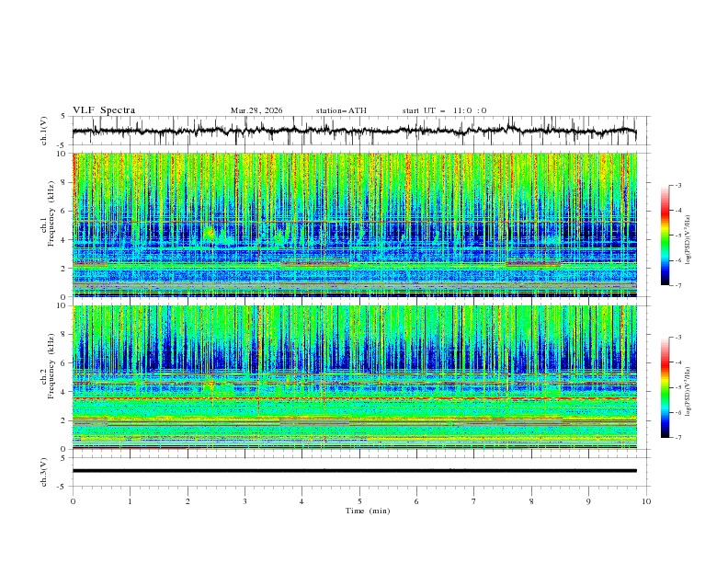This screenshot has width=728, height=563.
Task: Click the ch.1 "Frequency (kHz)" axis label
Action: pos(51,214)
